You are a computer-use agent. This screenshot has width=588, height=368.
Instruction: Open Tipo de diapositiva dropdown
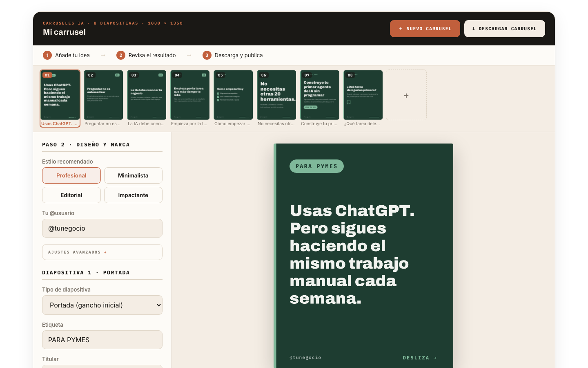click(x=102, y=305)
